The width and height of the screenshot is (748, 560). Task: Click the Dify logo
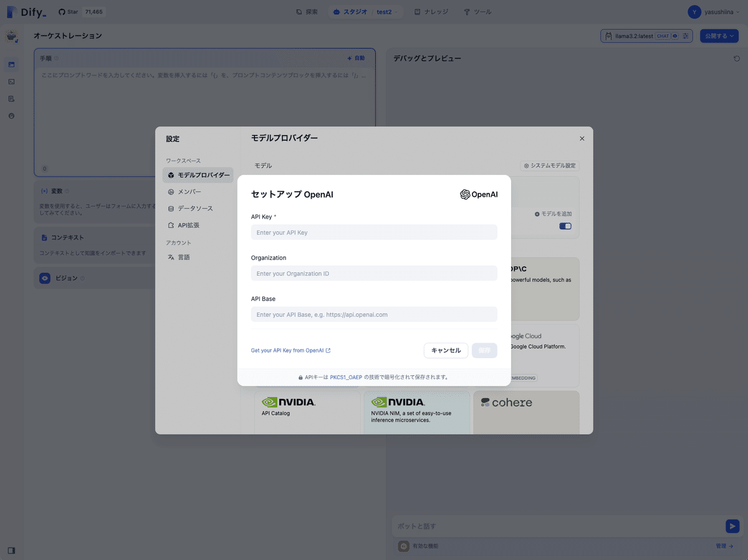tap(27, 12)
